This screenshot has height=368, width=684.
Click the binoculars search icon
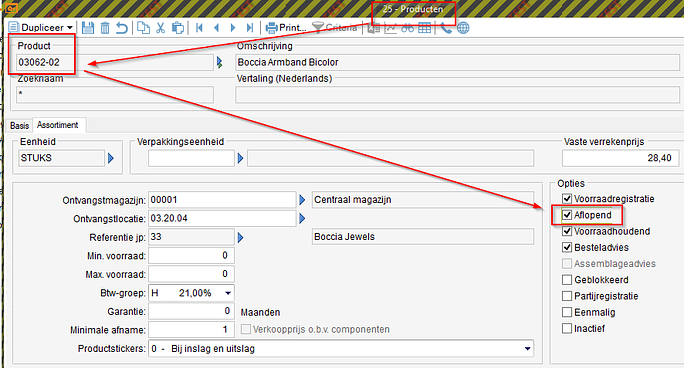pos(407,28)
